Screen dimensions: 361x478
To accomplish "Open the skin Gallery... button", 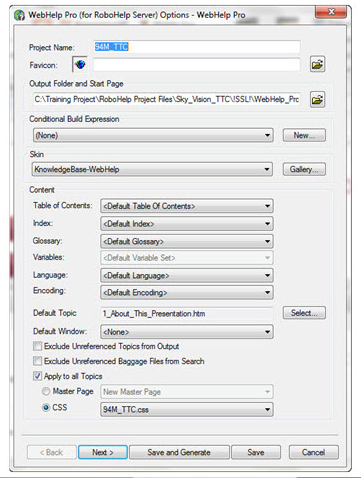I will point(304,169).
